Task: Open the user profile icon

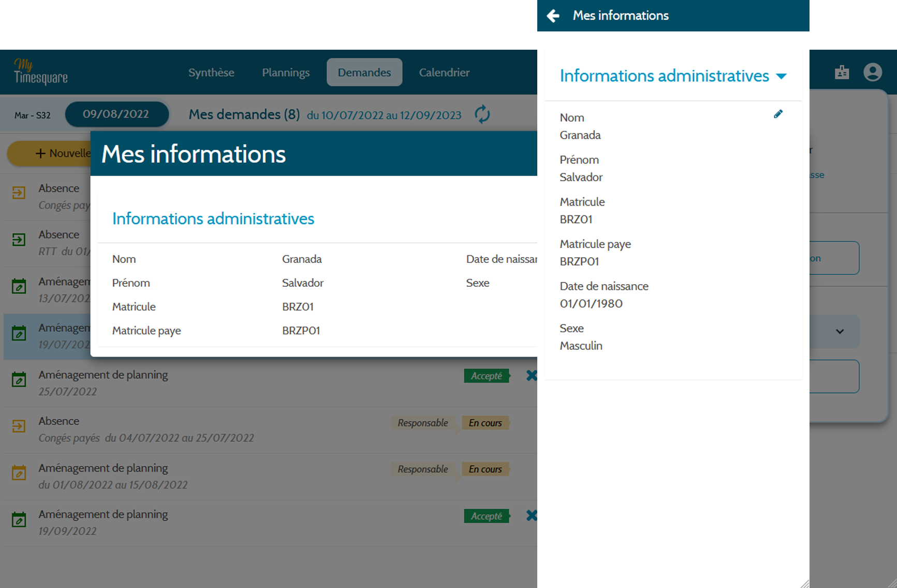Action: [873, 72]
